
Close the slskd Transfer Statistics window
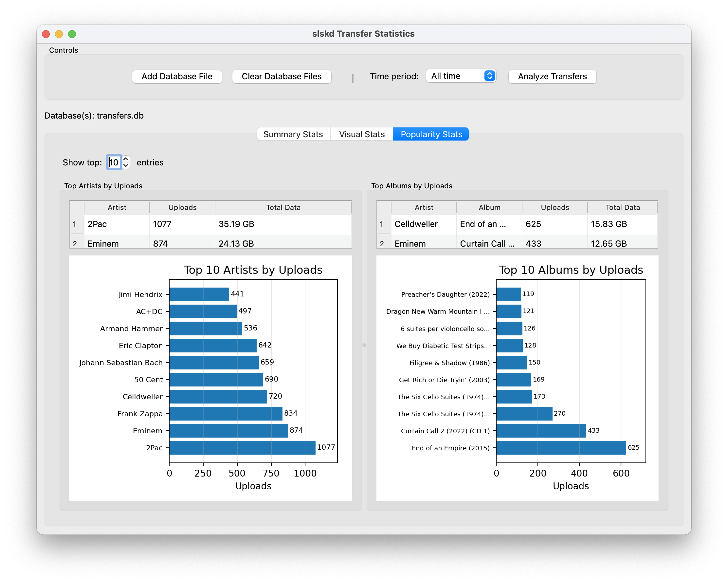[x=46, y=34]
